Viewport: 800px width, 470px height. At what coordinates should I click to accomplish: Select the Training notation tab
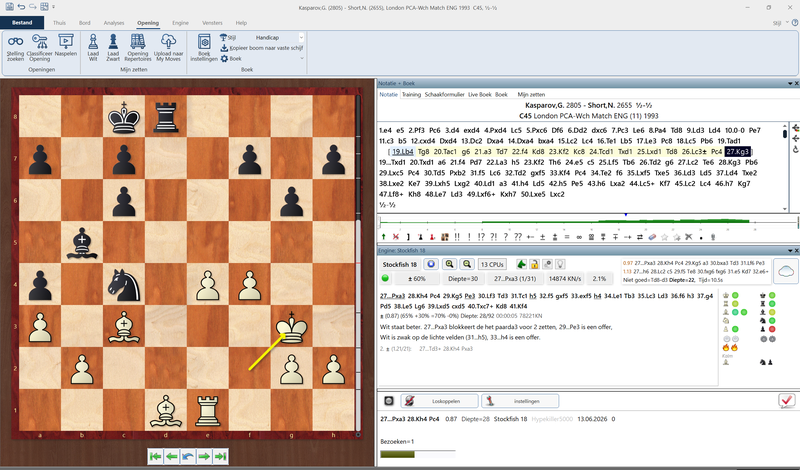411,94
